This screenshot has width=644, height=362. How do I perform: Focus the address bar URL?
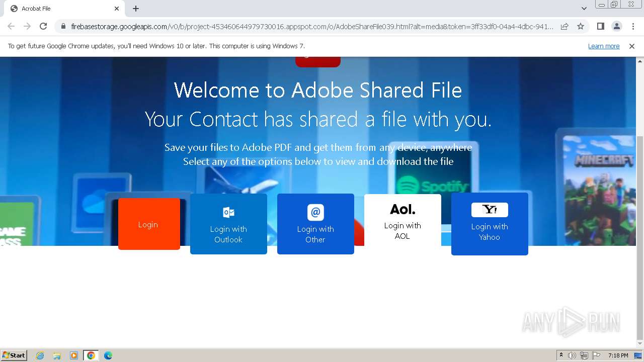click(312, 26)
